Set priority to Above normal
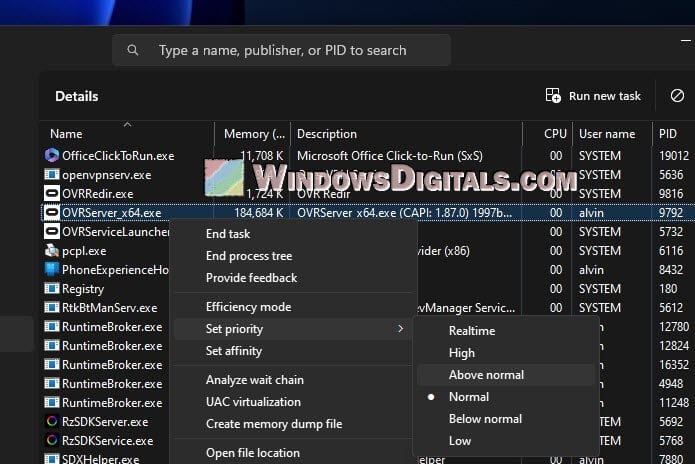 point(486,375)
